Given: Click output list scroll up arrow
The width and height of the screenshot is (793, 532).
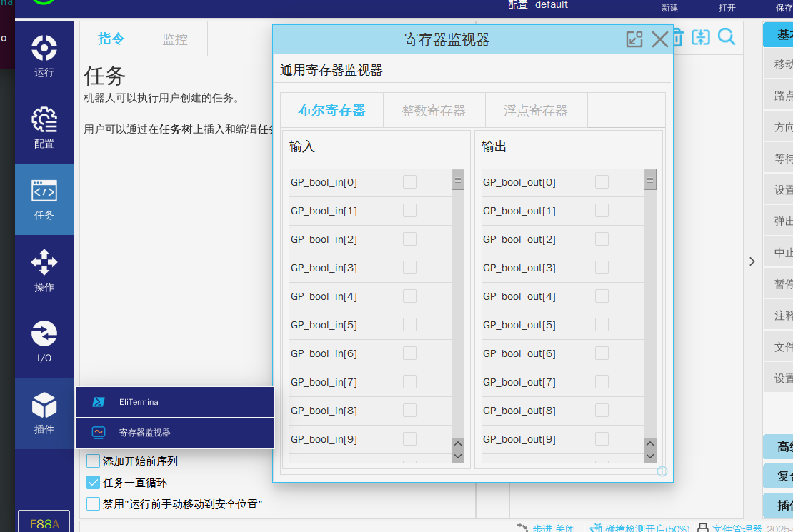Looking at the screenshot, I should pyautogui.click(x=650, y=443).
